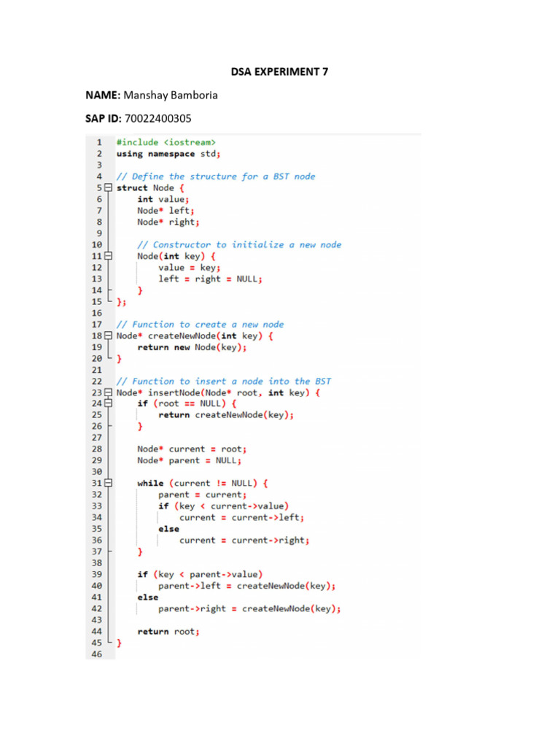
Task: Click the 'using namespace std;' line
Action: tap(168, 154)
